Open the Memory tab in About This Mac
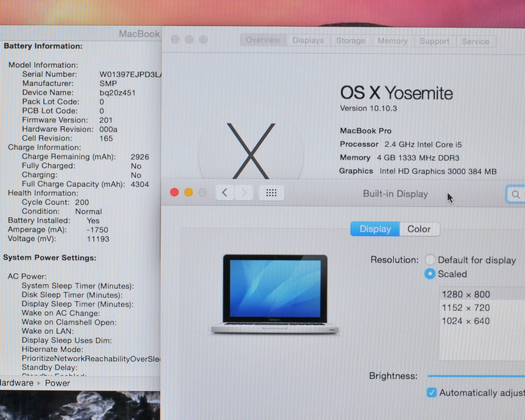 point(393,41)
